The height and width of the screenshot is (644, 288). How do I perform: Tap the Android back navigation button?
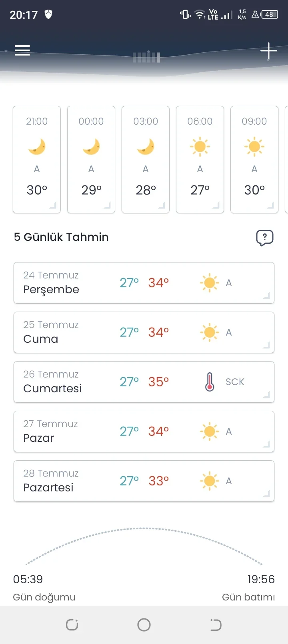click(x=216, y=625)
